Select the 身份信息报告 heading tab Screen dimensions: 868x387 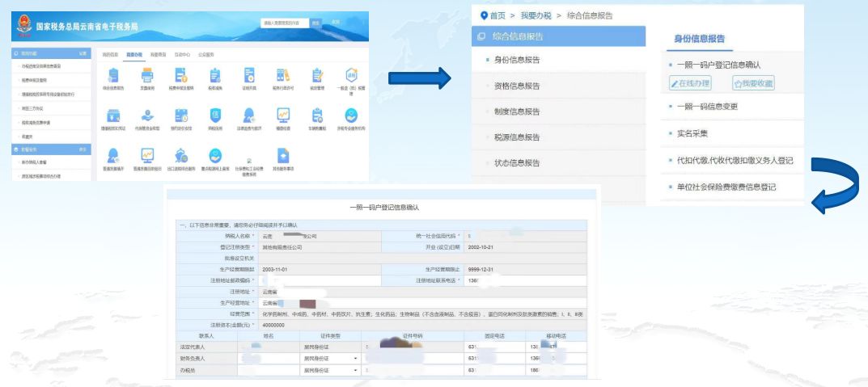point(699,39)
